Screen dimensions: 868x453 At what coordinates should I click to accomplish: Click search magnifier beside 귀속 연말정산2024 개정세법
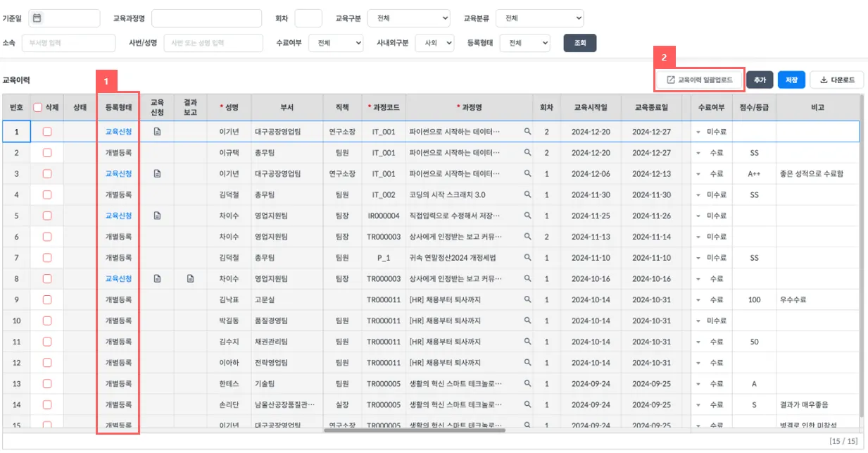click(x=527, y=258)
